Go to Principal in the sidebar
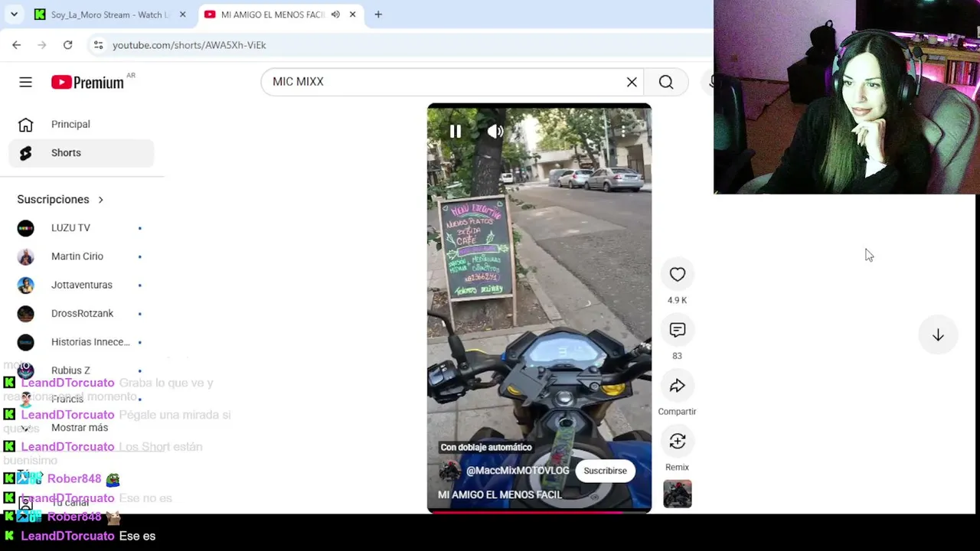The width and height of the screenshot is (980, 551). point(82,124)
